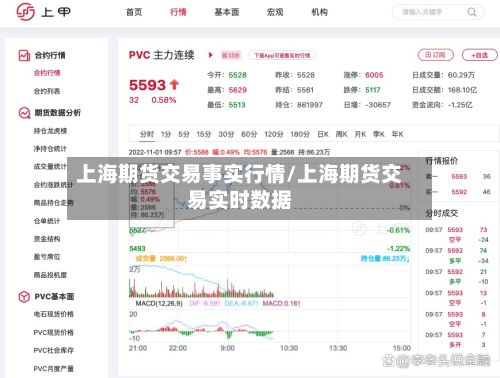Open the 行情 navigation tab

(x=178, y=12)
